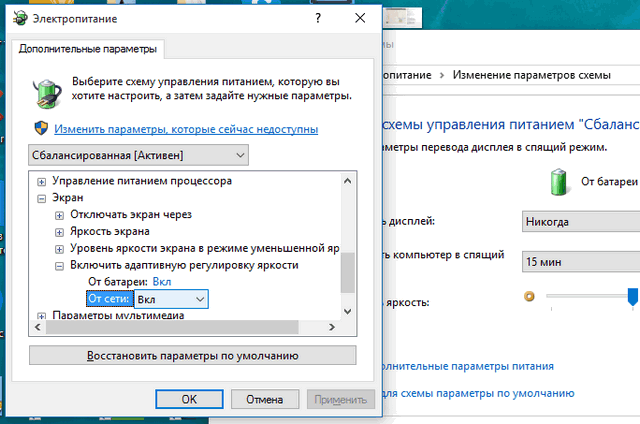
Task: Click tree scrollbar up arrow
Action: coord(347,181)
